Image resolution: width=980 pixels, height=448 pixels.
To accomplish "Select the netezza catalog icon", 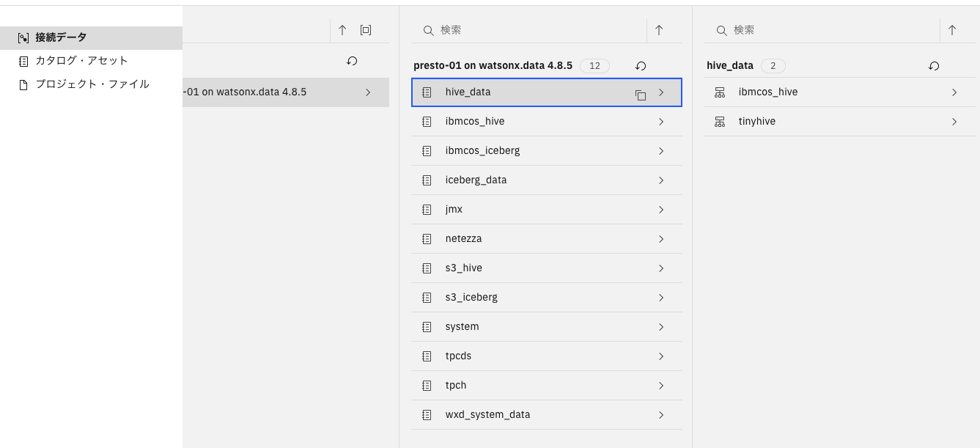I will (427, 239).
